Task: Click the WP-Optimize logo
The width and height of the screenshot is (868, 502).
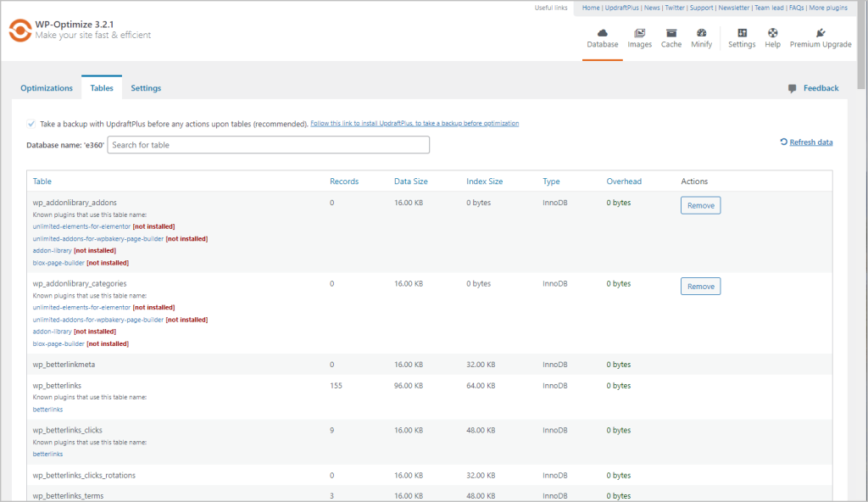Action: coord(18,31)
